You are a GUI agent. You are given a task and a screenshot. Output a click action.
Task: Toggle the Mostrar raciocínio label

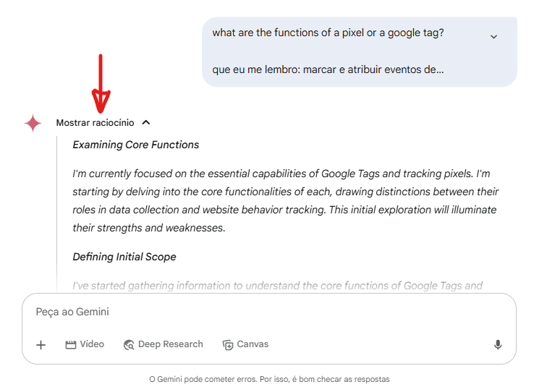(x=95, y=123)
